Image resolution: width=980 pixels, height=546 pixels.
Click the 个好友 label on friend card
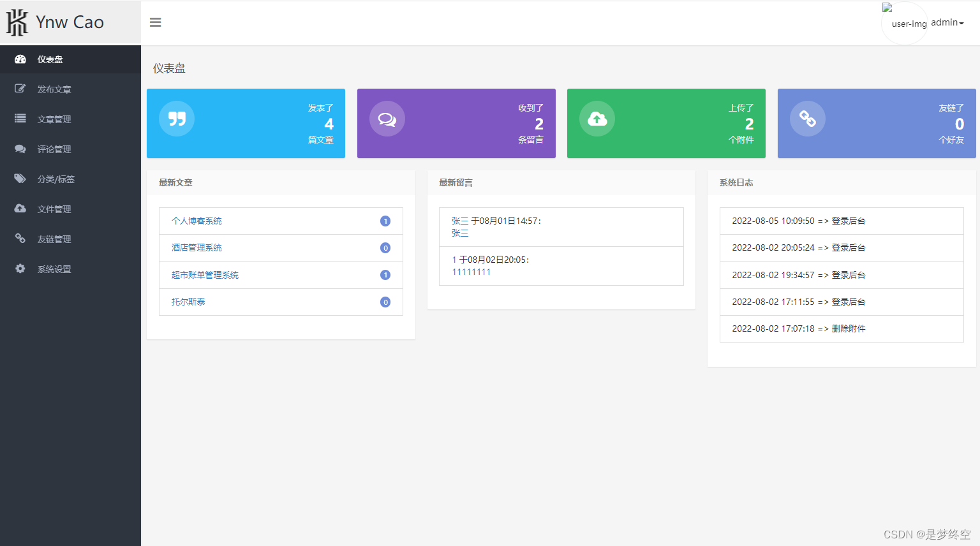click(951, 140)
